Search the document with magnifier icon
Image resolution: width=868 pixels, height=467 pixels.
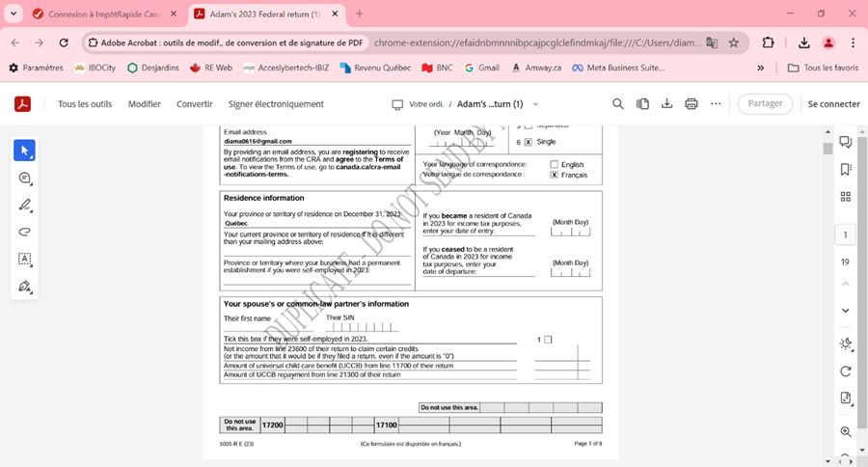[618, 103]
